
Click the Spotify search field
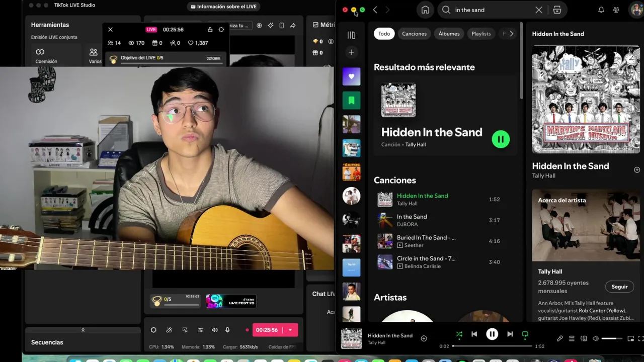click(x=491, y=10)
